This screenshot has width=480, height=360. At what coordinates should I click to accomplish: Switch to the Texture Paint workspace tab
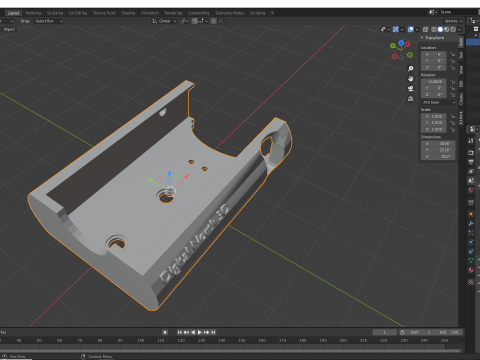[104, 13]
